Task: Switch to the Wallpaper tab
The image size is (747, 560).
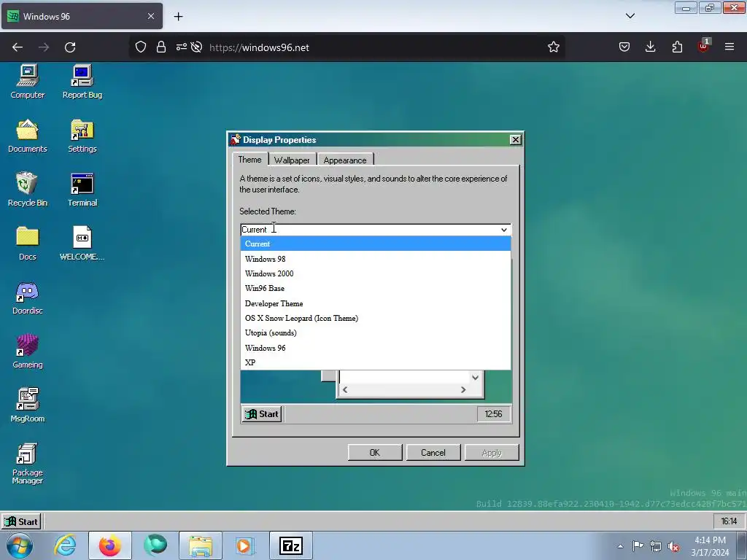Action: point(292,160)
